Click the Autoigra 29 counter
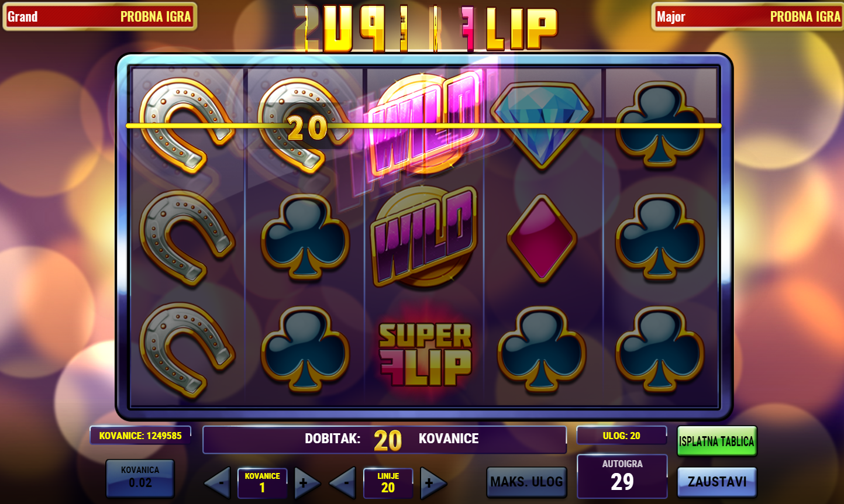 [622, 476]
